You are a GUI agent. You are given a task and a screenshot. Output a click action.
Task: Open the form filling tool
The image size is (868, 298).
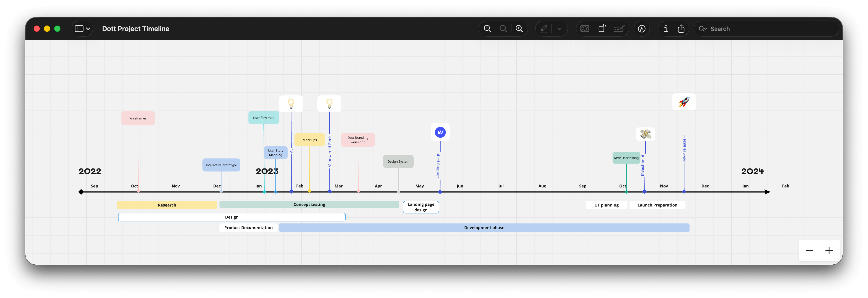[x=619, y=29]
